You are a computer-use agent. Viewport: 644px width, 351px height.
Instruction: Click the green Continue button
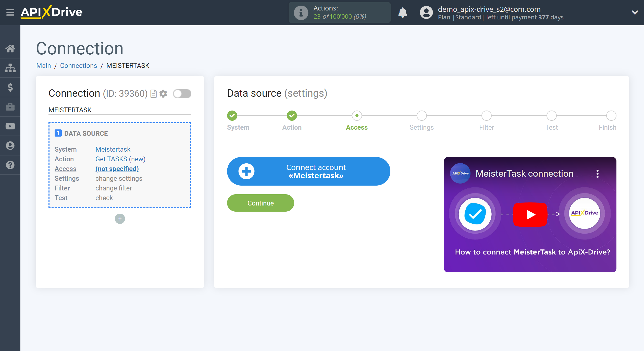260,203
